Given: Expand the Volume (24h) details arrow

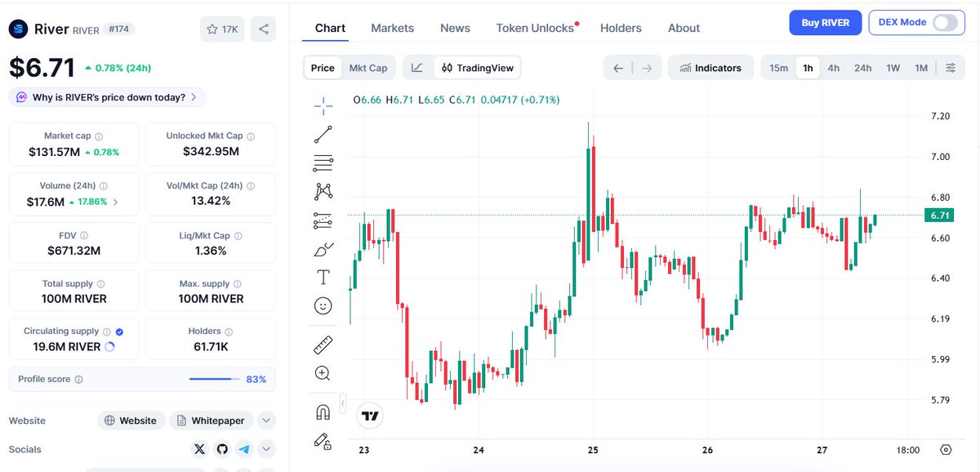Looking at the screenshot, I should click(x=115, y=202).
